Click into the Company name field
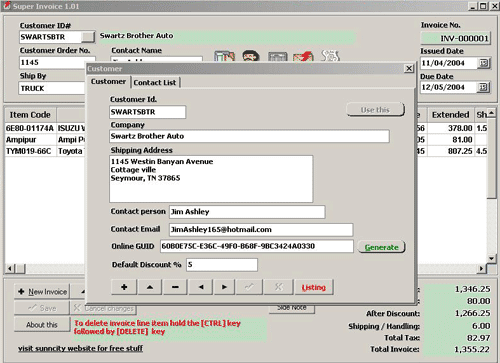 pos(249,136)
